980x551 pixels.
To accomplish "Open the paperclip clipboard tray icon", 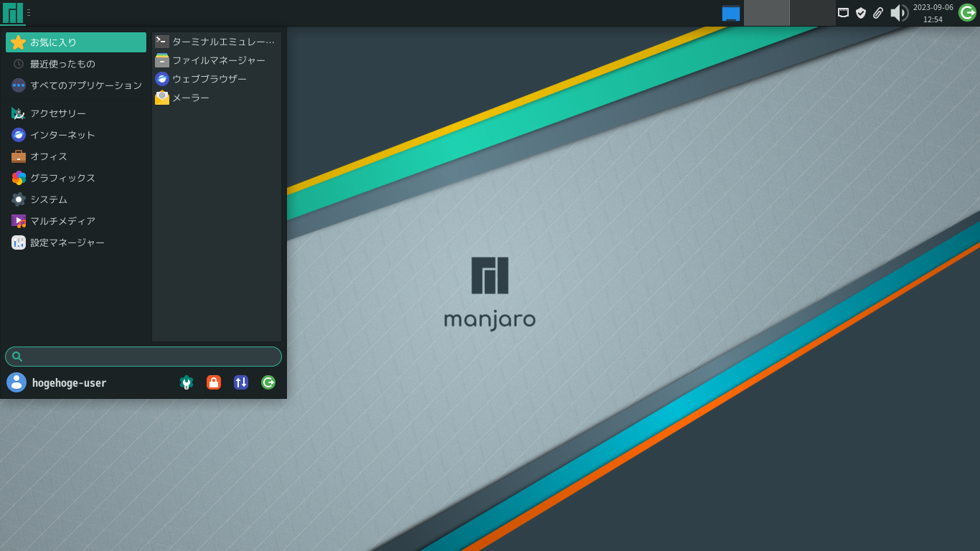I will [x=878, y=12].
